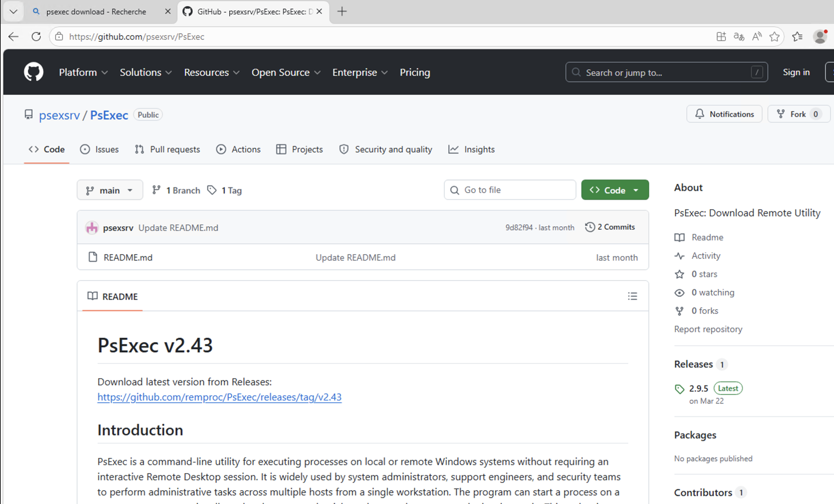Click Report repository
Screen dimensions: 834x504
708,329
